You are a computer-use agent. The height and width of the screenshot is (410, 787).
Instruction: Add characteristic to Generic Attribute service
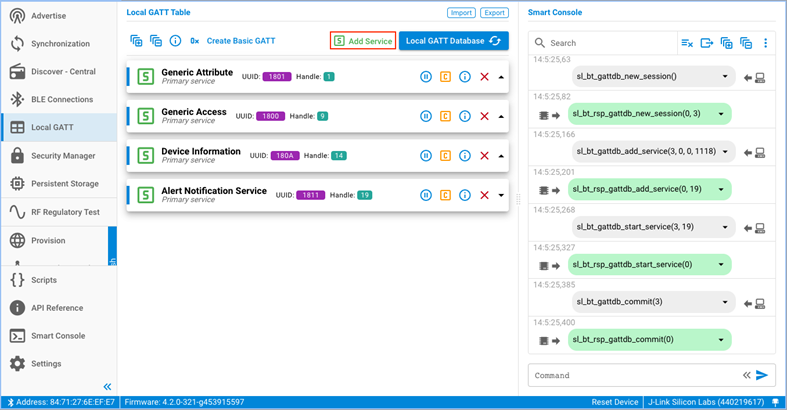(x=445, y=77)
